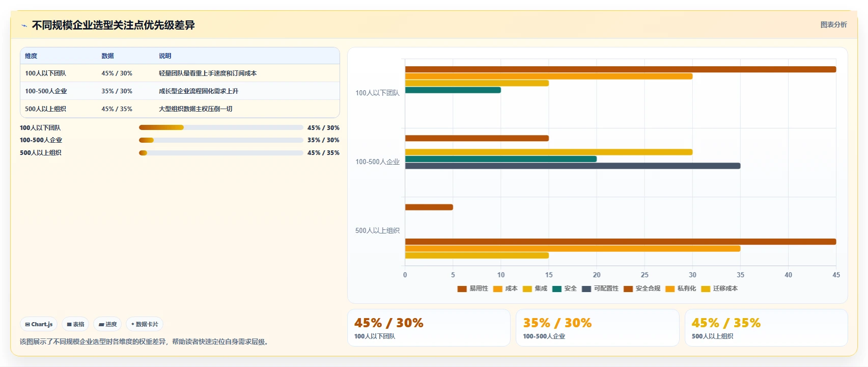The width and height of the screenshot is (868, 367).
Task: Click the 45% / 35% value in the table
Action: coord(117,109)
